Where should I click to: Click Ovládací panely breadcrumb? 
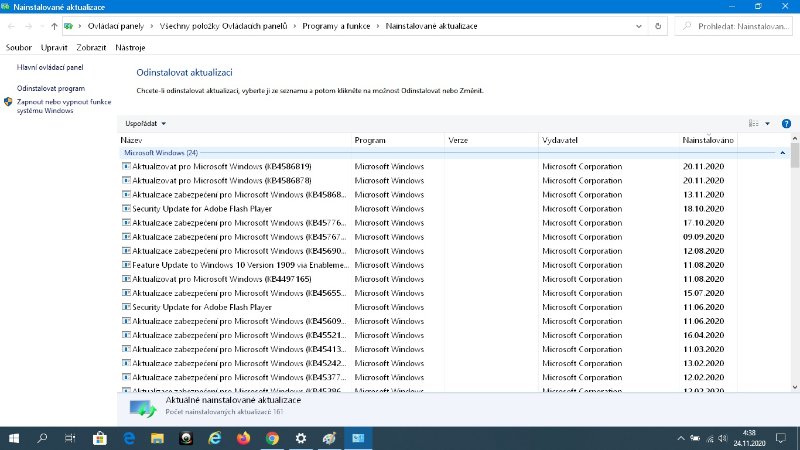point(116,26)
